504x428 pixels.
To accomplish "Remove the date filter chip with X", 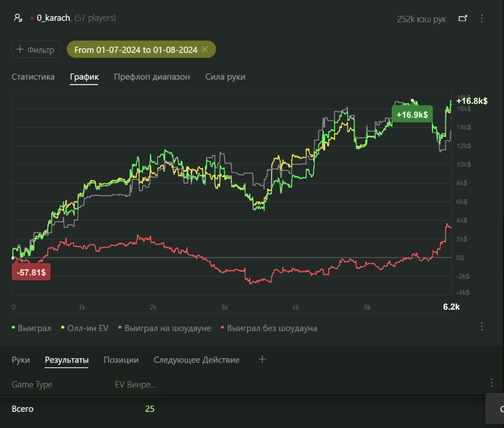I will coord(205,49).
